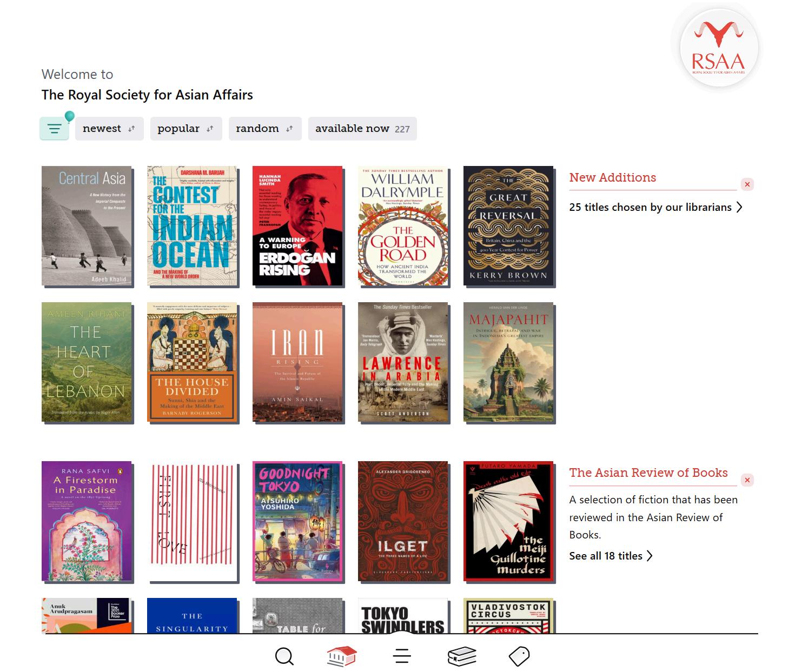Open the Central Asia book cover
This screenshot has width=795, height=672.
click(87, 225)
